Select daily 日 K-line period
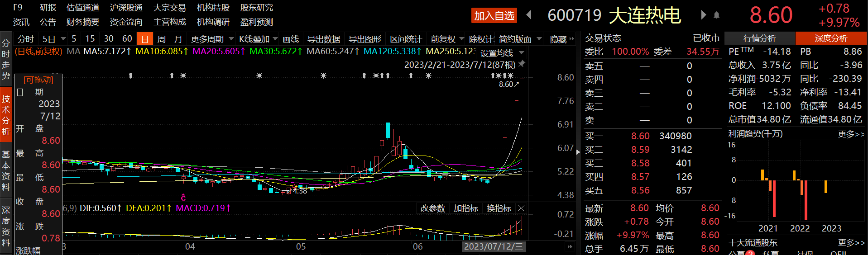The width and height of the screenshot is (868, 255). coord(144,39)
